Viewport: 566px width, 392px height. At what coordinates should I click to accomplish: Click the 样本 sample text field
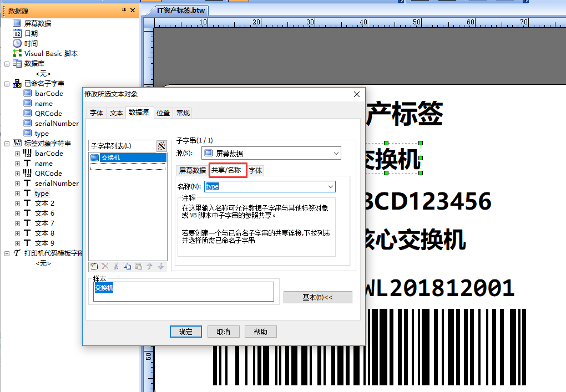pyautogui.click(x=183, y=292)
